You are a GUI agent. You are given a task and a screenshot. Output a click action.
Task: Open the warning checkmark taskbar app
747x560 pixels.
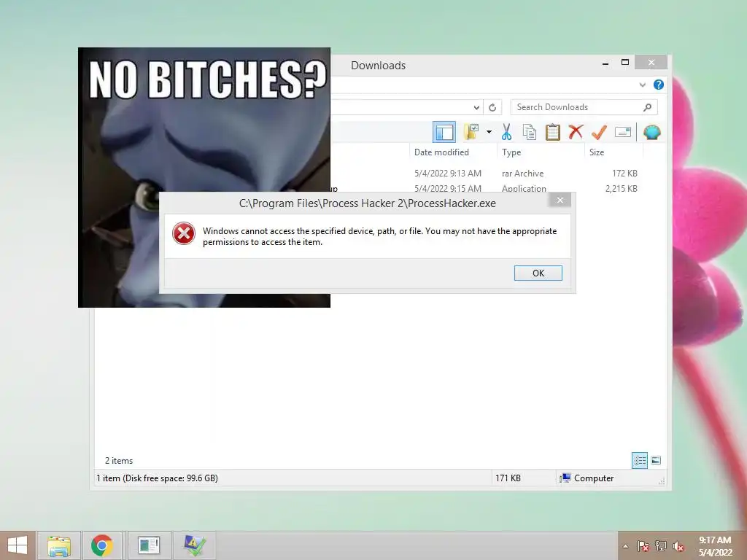coord(194,545)
